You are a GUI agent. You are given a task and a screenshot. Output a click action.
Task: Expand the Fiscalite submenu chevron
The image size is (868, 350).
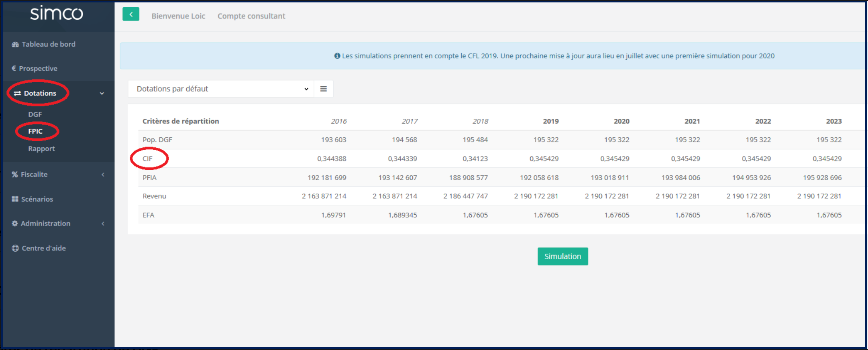(103, 175)
